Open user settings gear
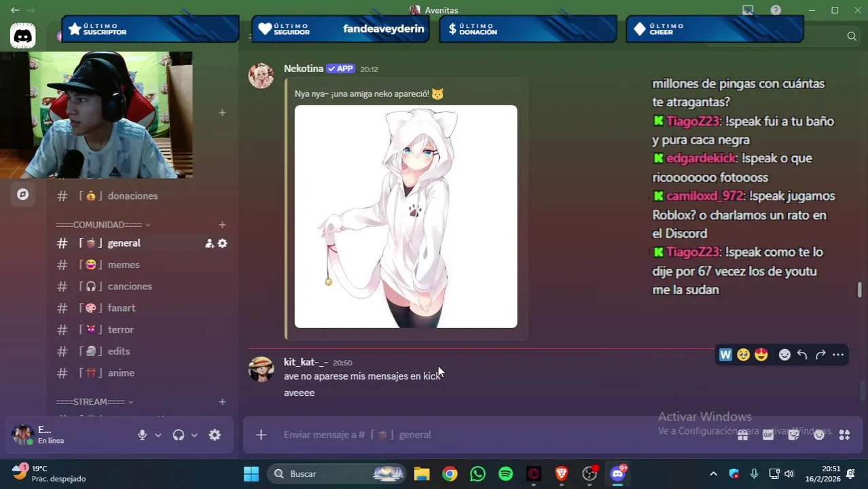 [x=215, y=435]
